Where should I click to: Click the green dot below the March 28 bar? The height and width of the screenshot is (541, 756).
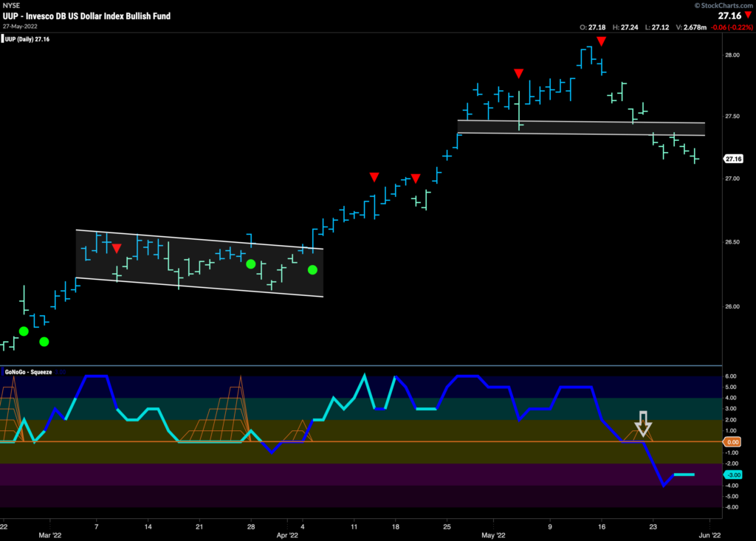(251, 263)
